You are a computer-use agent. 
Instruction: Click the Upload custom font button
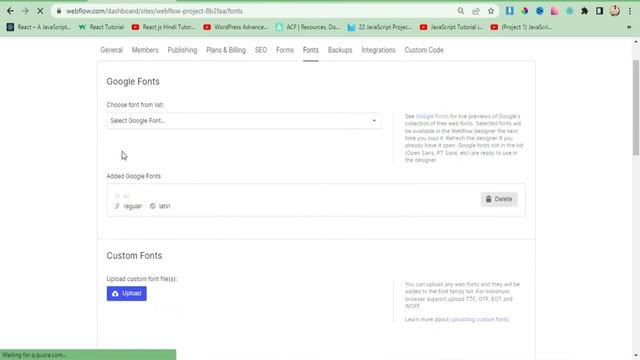point(127,293)
